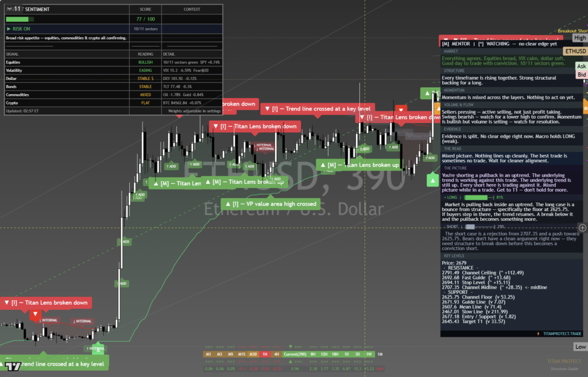
Task: Click the Volatility EASING reading
Action: tap(145, 71)
